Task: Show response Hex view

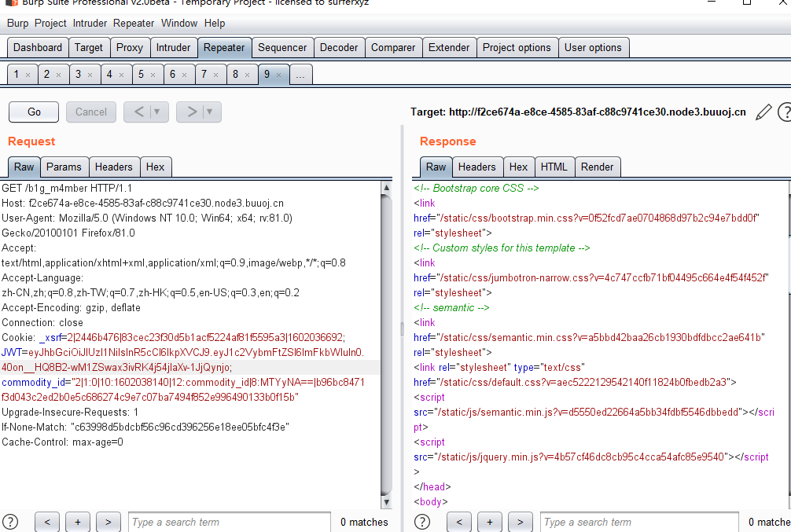Action: 519,167
